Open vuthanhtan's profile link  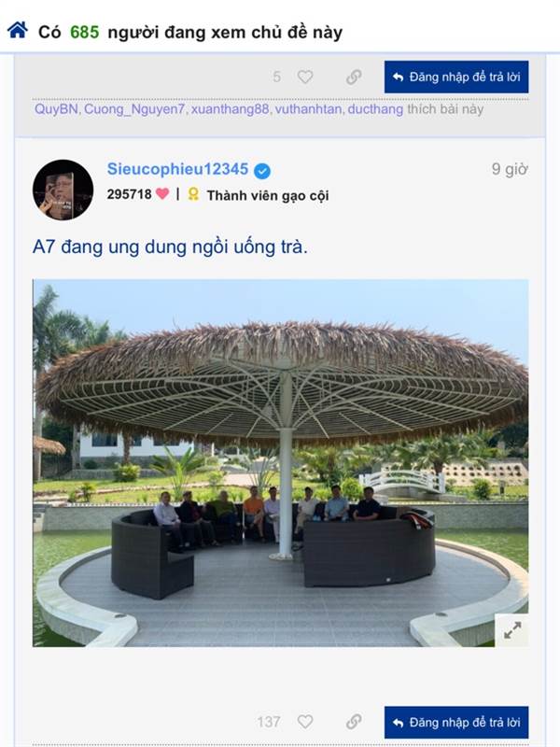pos(308,109)
